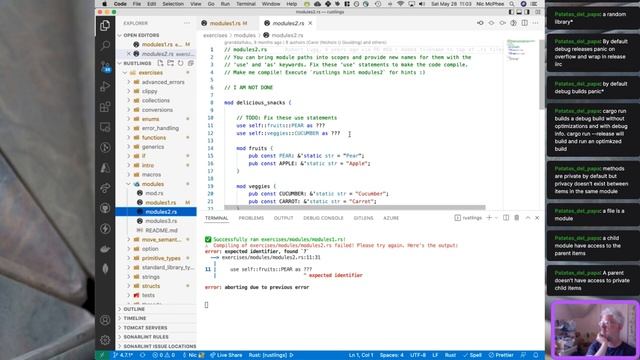640x360 pixels.
Task: Open the Thunder Client lightning icon
Action: (105, 229)
